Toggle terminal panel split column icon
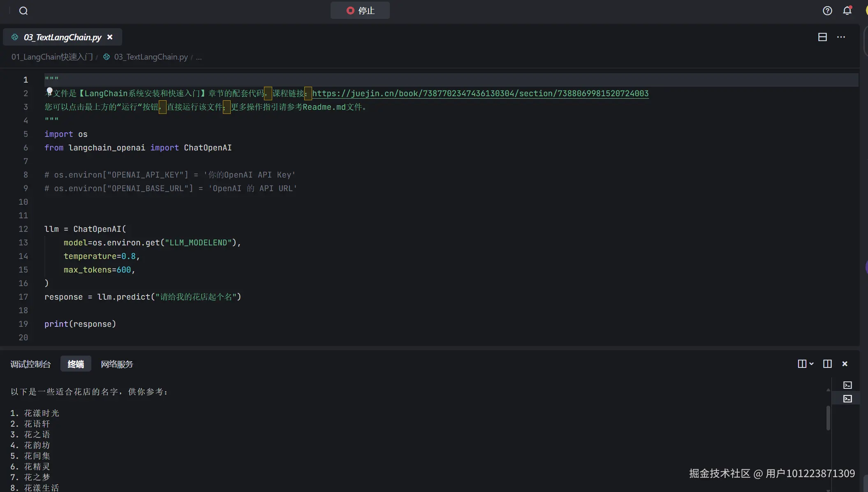Screen dimensions: 868x492 tap(827, 364)
